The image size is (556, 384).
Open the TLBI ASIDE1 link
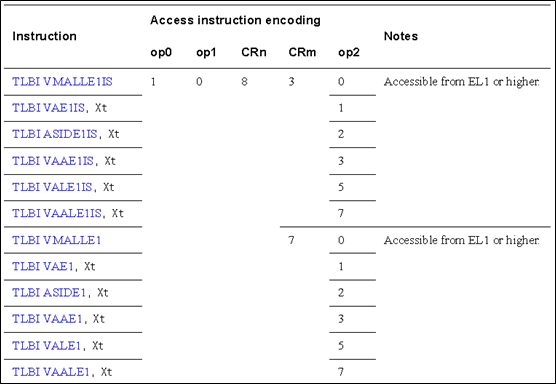pyautogui.click(x=49, y=293)
